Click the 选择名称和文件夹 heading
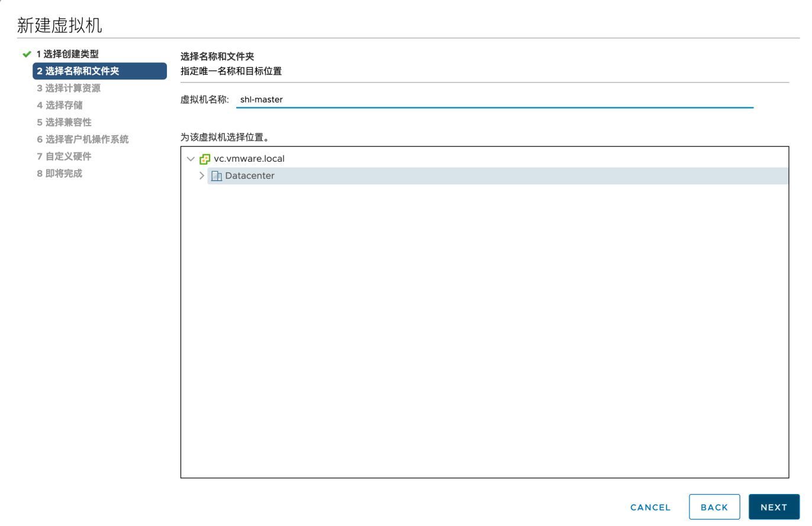The height and width of the screenshot is (526, 812). click(217, 57)
